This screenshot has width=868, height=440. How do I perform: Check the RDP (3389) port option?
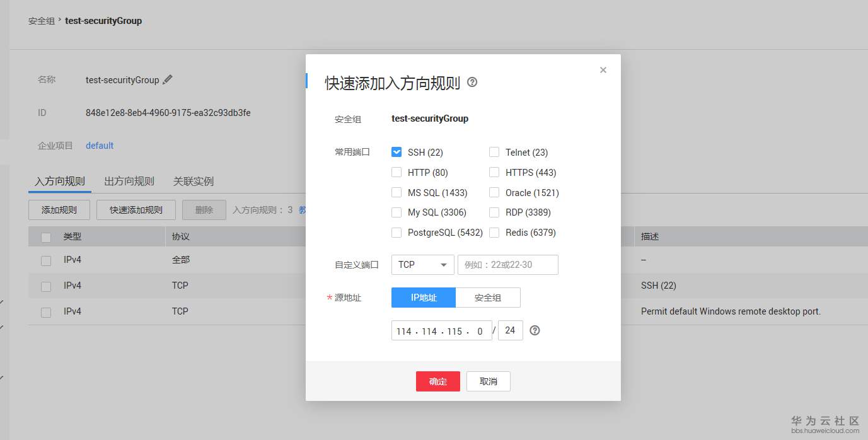(x=494, y=212)
